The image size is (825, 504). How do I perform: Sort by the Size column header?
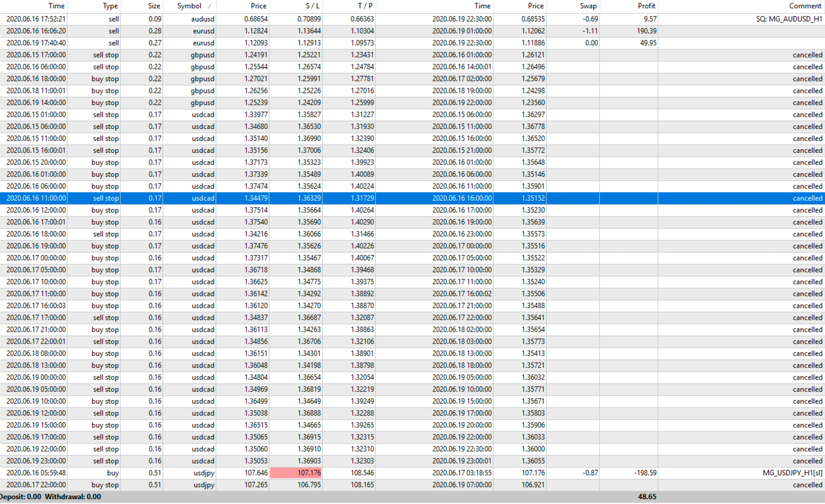154,6
